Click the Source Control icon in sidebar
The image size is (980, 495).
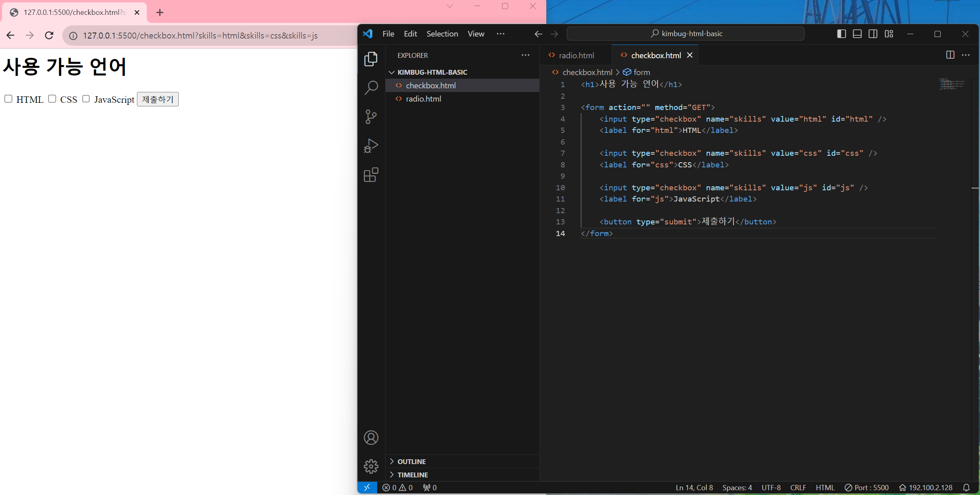pos(371,116)
